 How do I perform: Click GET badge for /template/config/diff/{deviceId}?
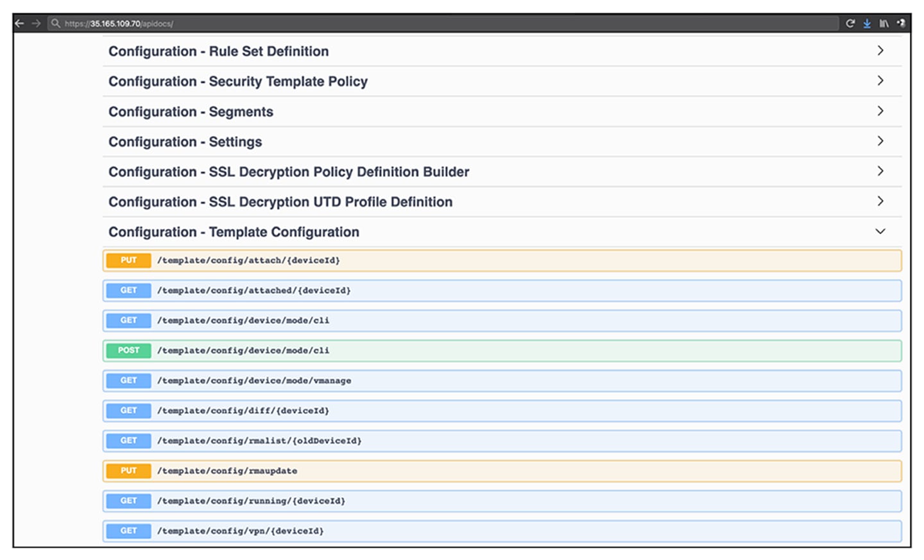pyautogui.click(x=128, y=411)
